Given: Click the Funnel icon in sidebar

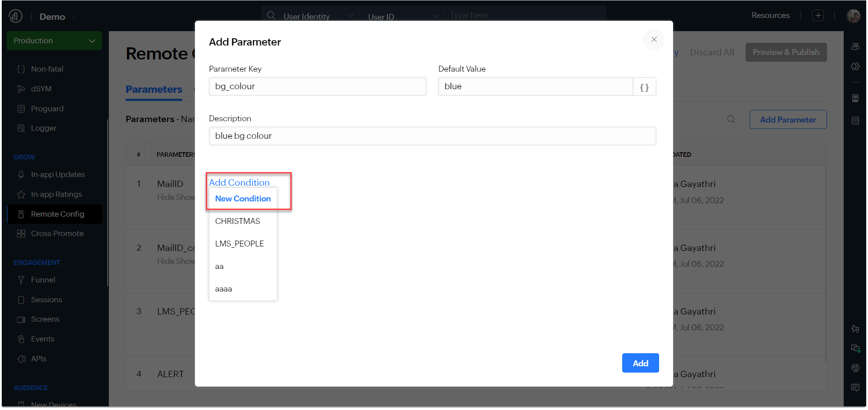Looking at the screenshot, I should pyautogui.click(x=21, y=280).
